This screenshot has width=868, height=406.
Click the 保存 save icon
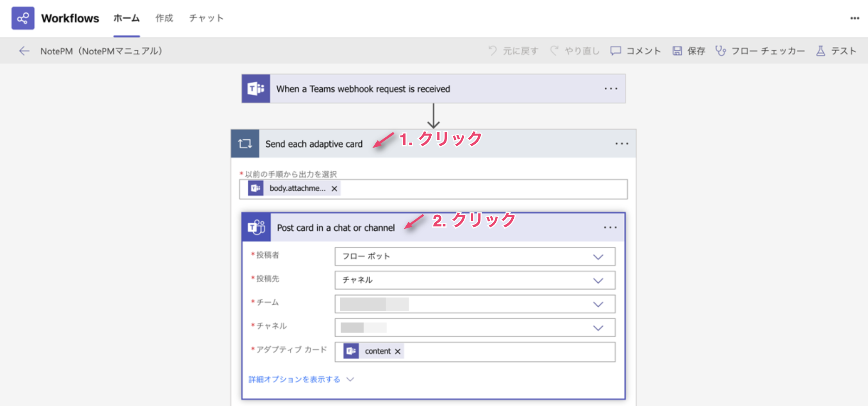(677, 50)
